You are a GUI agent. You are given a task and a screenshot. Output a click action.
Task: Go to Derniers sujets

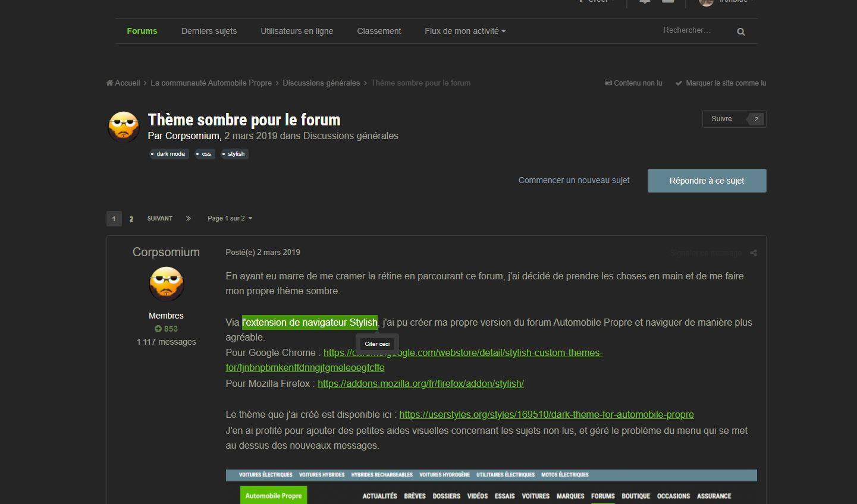click(209, 31)
